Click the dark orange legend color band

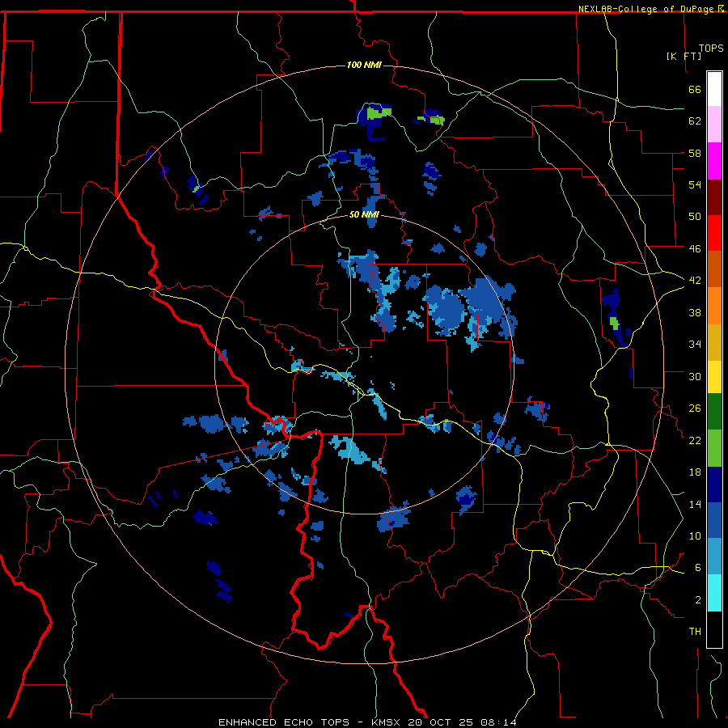[714, 269]
